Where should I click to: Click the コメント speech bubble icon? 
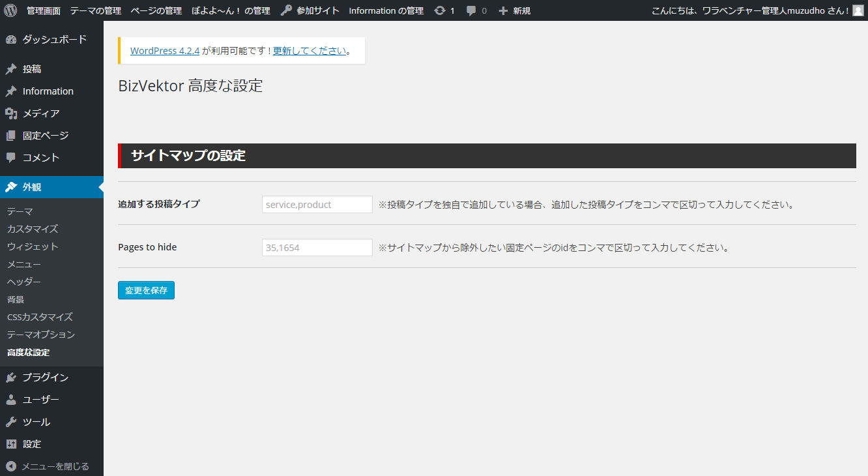pos(11,158)
